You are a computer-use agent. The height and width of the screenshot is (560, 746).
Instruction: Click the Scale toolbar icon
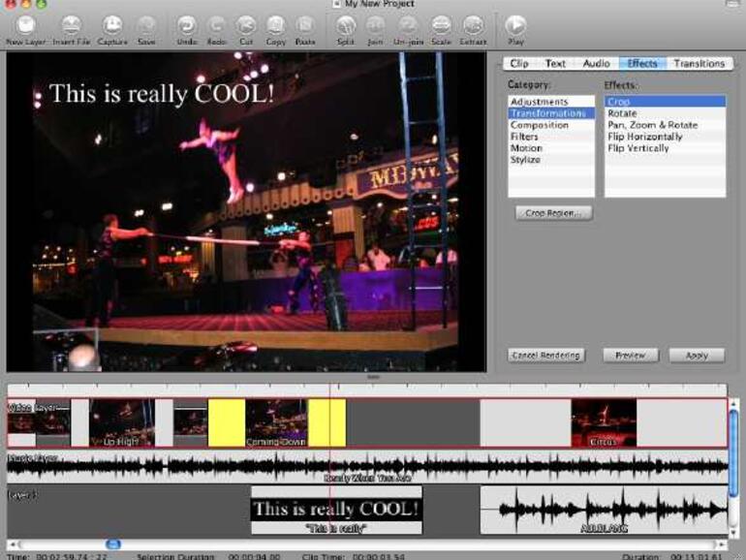click(x=441, y=26)
